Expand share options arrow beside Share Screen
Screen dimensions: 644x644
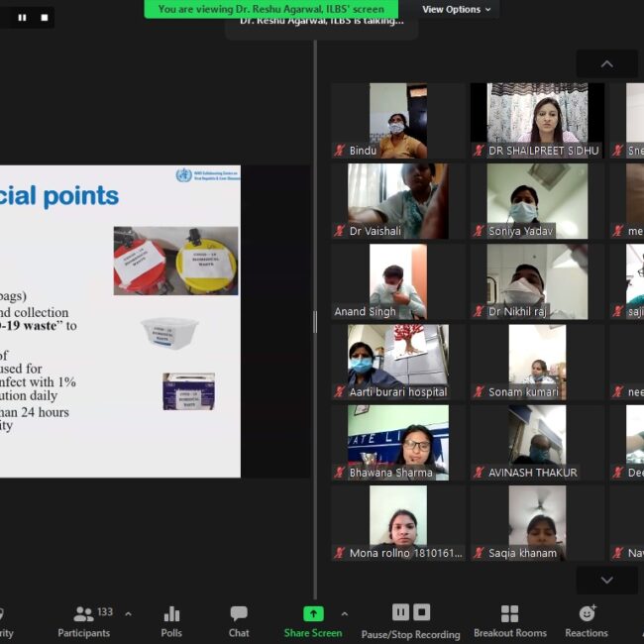coord(344,614)
